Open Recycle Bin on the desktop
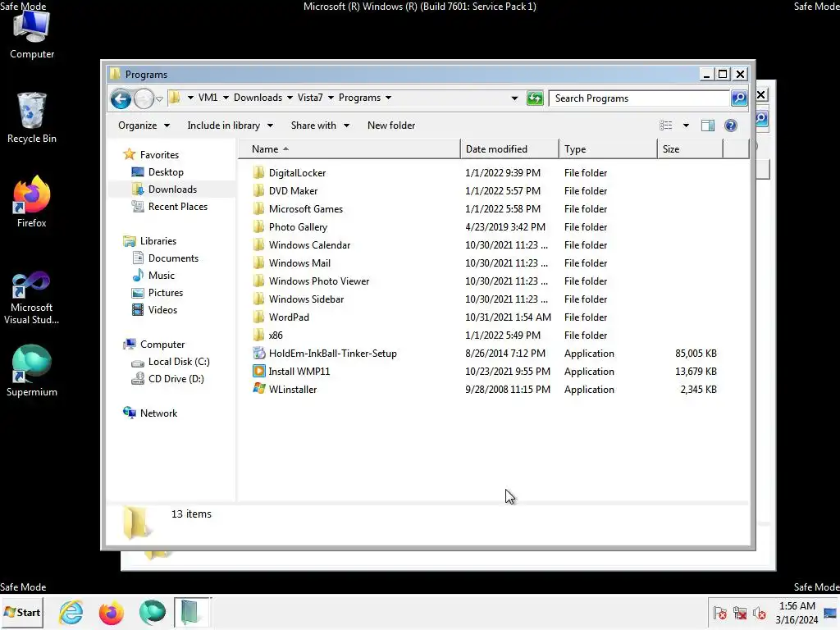 click(x=32, y=118)
